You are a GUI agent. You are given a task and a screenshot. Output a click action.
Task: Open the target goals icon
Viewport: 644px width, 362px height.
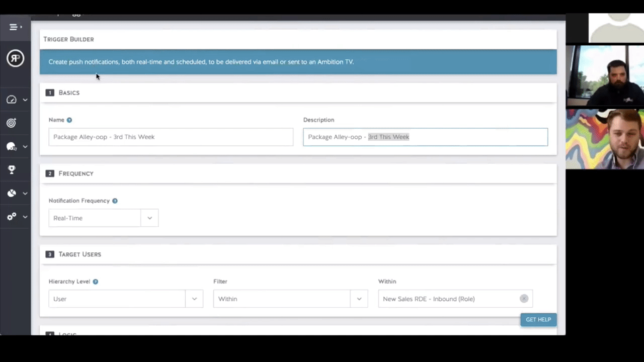[x=12, y=123]
